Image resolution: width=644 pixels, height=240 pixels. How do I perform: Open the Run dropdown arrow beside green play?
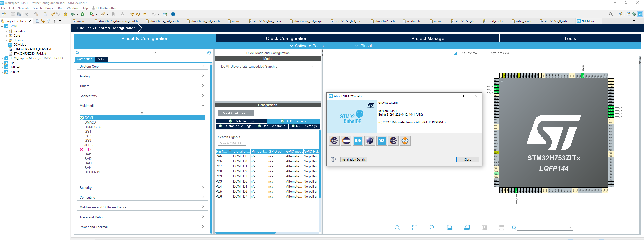coord(87,14)
